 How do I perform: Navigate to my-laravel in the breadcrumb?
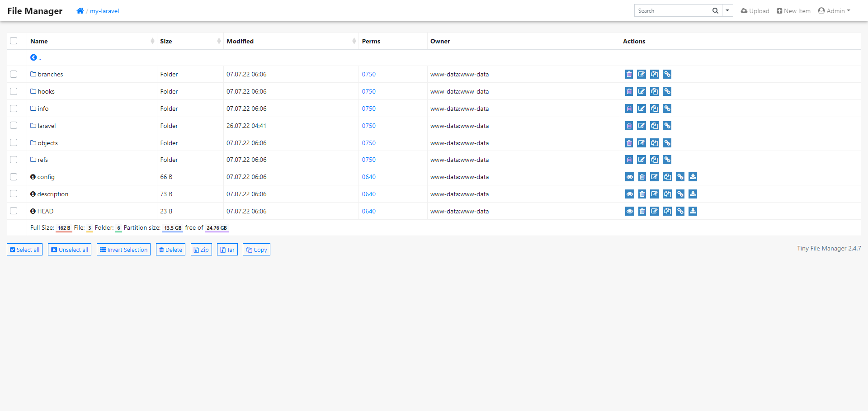104,10
